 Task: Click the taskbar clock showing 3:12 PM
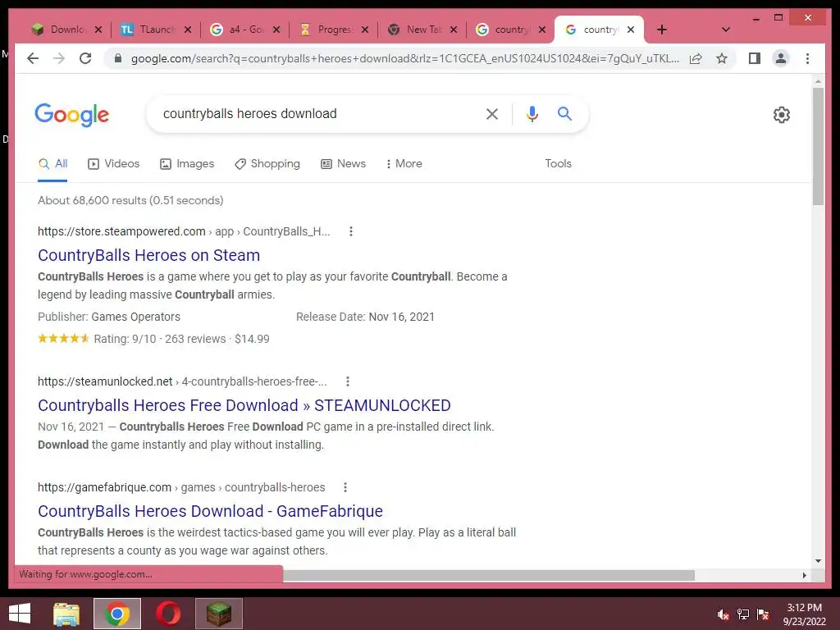point(804,614)
